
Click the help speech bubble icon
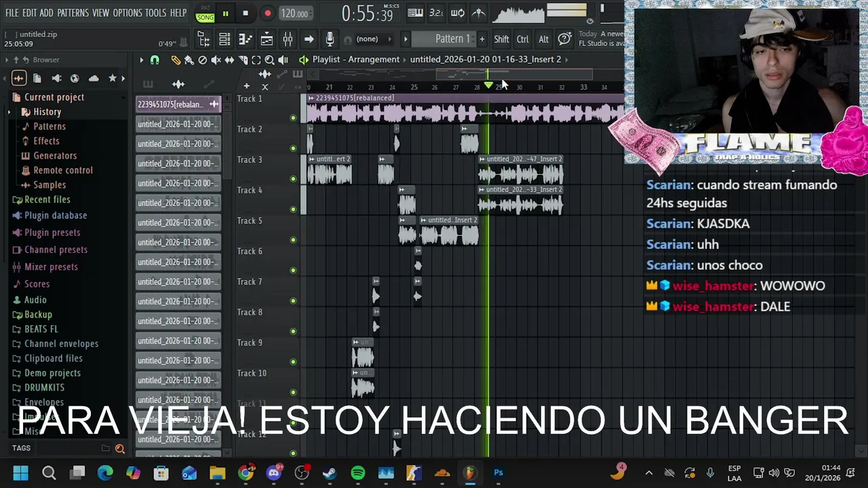pyautogui.click(x=564, y=39)
